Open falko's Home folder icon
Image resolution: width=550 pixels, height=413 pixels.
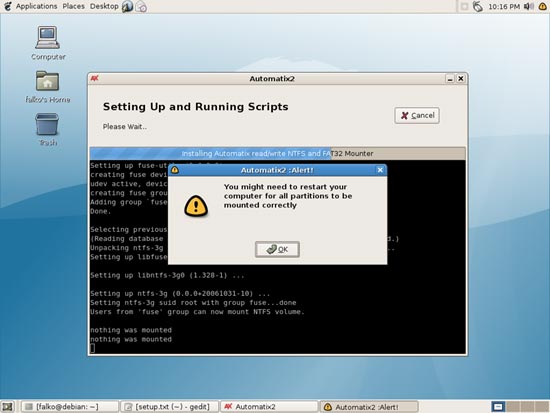[48, 86]
